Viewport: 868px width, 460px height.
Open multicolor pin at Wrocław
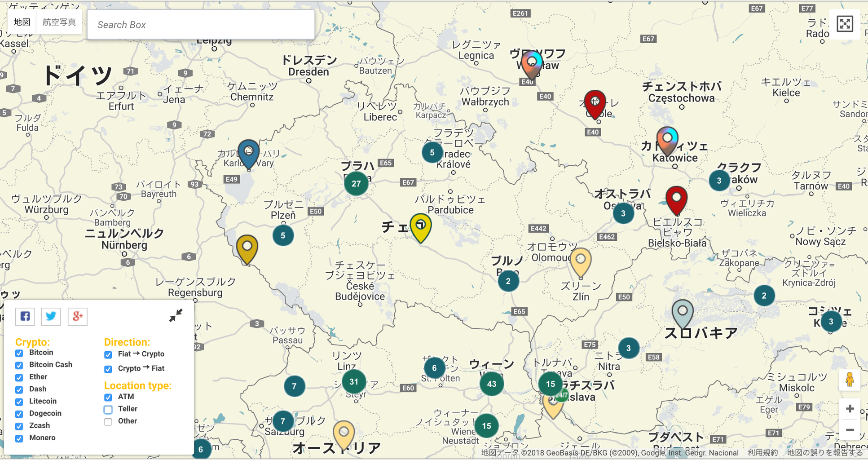click(x=532, y=65)
